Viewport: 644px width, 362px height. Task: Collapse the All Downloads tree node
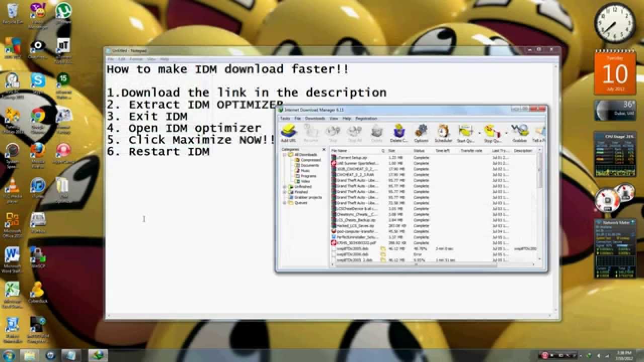(x=284, y=154)
